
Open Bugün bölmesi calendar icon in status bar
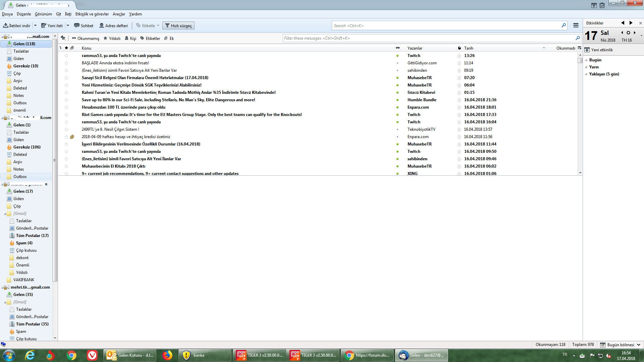(602, 345)
